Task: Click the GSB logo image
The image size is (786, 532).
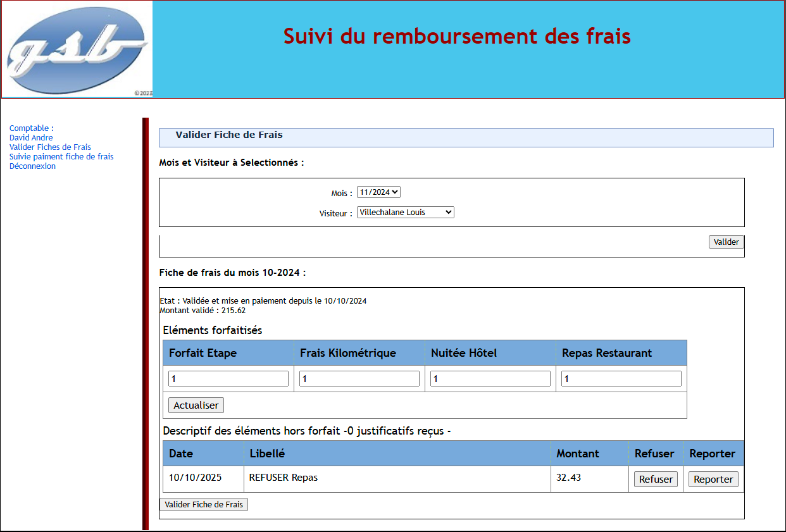Action: 76,49
